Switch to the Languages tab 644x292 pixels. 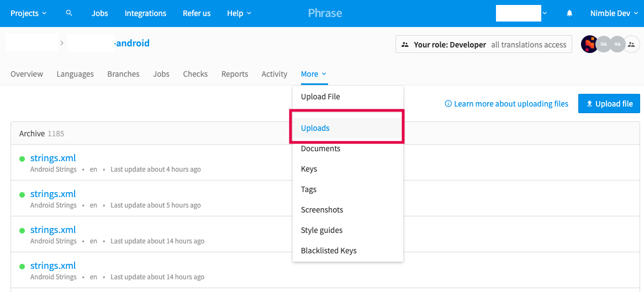75,74
